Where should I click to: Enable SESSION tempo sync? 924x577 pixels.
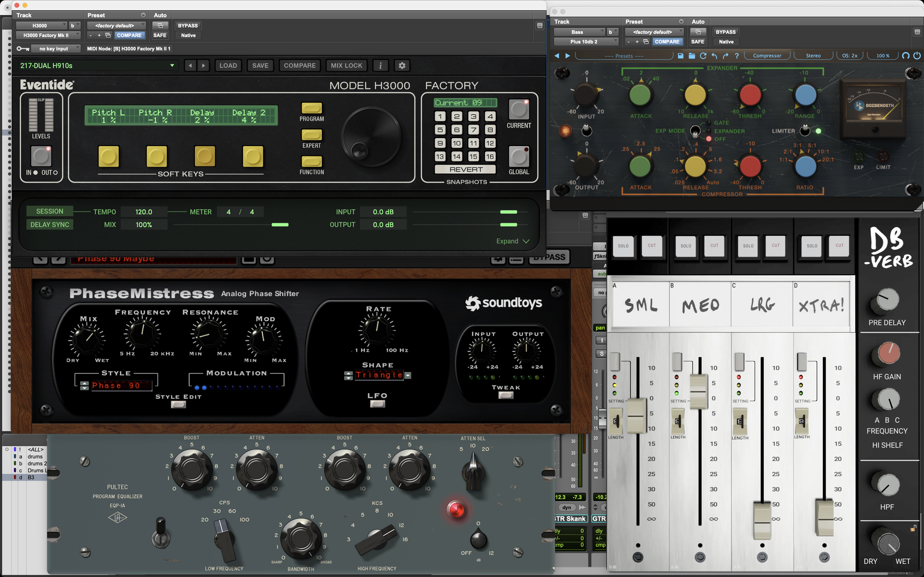pos(50,211)
